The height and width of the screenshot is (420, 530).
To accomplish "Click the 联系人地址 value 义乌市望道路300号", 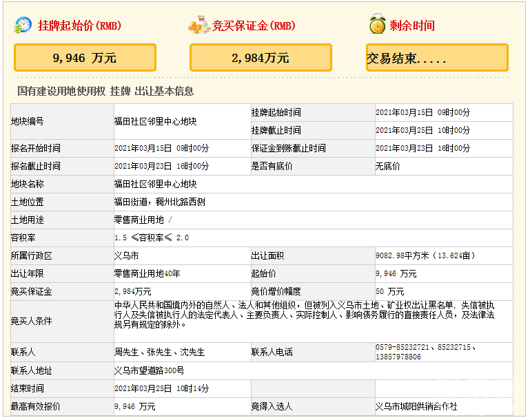I will (150, 370).
